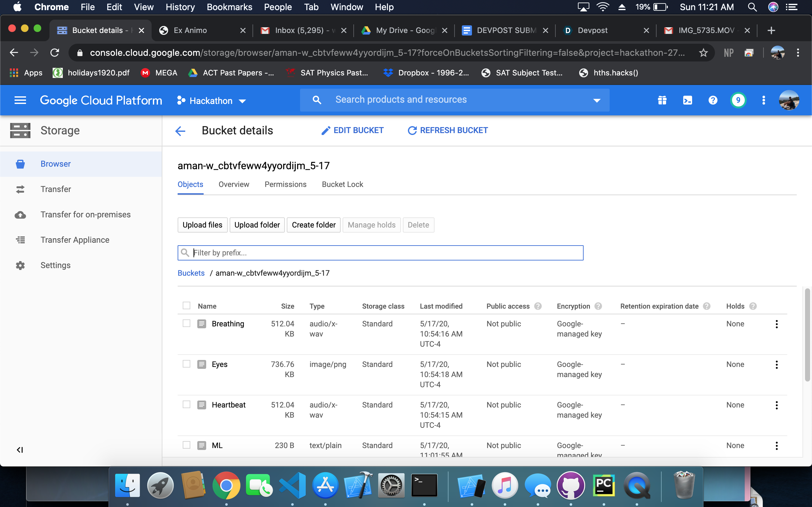This screenshot has width=812, height=507.
Task: Check the Breathing object checkbox
Action: (186, 323)
